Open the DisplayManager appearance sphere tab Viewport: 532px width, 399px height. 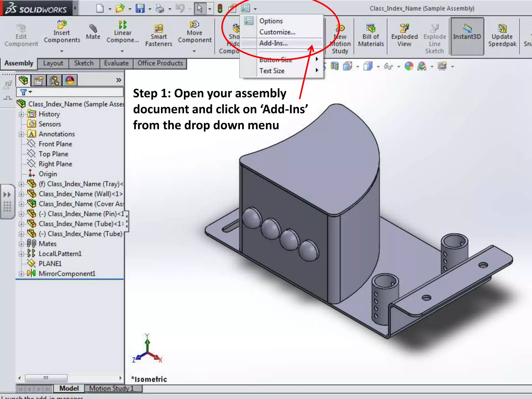[x=70, y=81]
